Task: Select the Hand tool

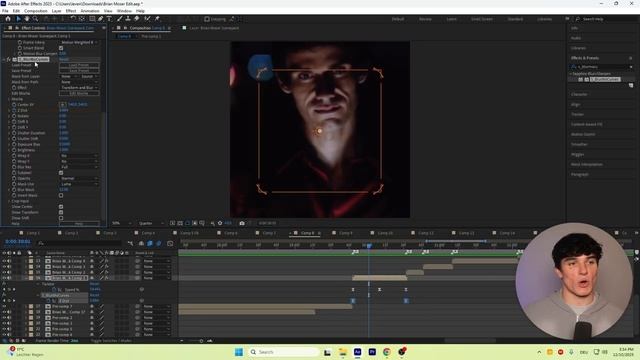Action: (x=27, y=19)
